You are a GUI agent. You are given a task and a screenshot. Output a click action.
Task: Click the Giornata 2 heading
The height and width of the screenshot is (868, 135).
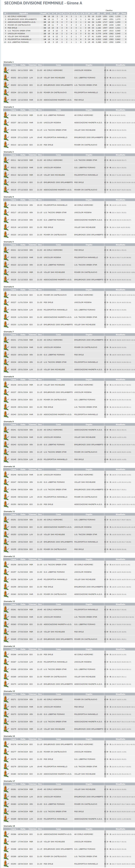point(9,107)
